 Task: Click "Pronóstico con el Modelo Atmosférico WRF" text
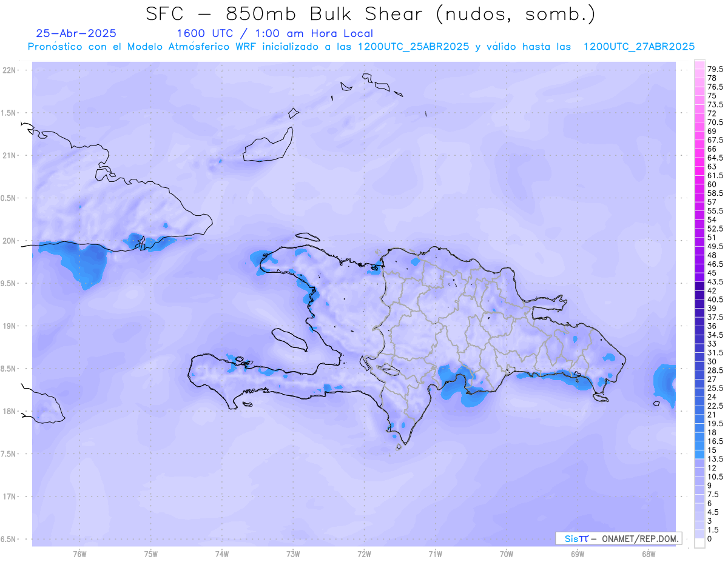143,47
